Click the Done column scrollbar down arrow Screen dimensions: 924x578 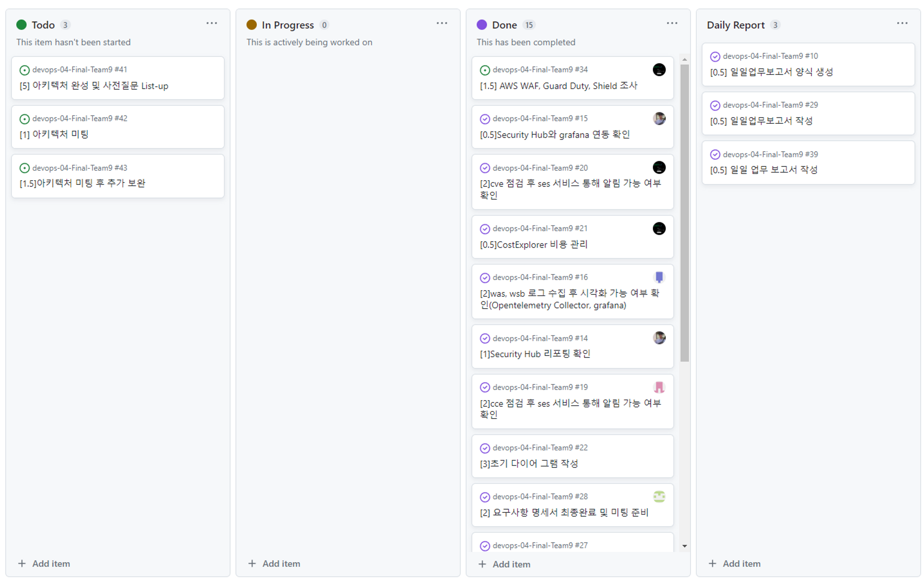tap(684, 546)
